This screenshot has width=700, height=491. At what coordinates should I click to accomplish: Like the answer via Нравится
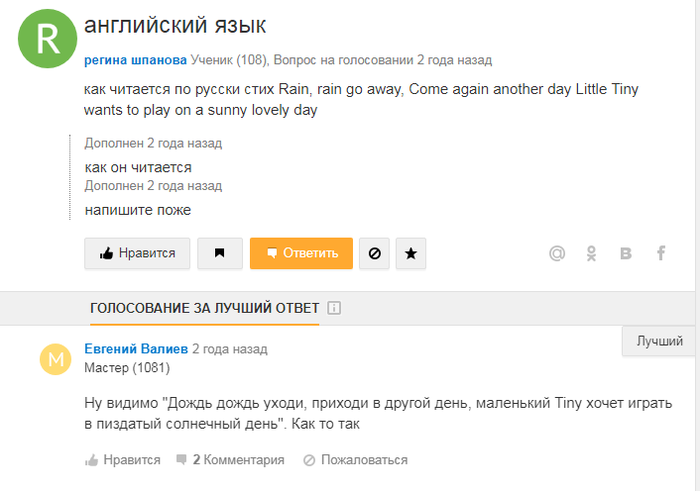pos(123,460)
